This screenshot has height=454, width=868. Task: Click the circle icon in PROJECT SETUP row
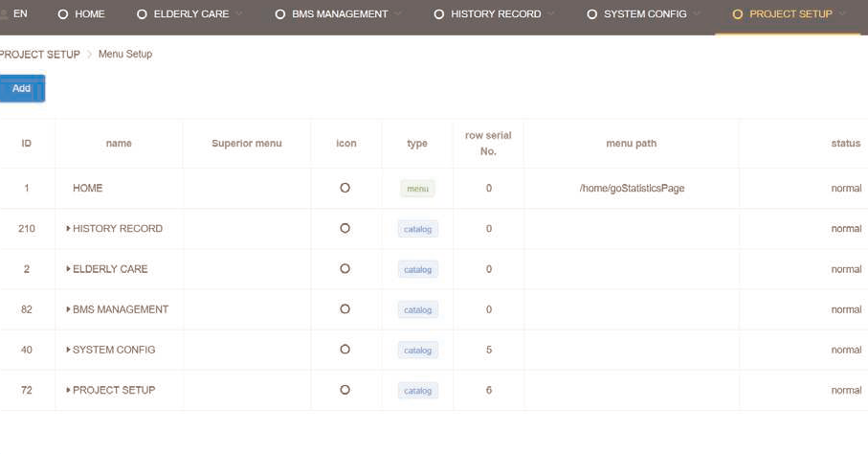345,390
